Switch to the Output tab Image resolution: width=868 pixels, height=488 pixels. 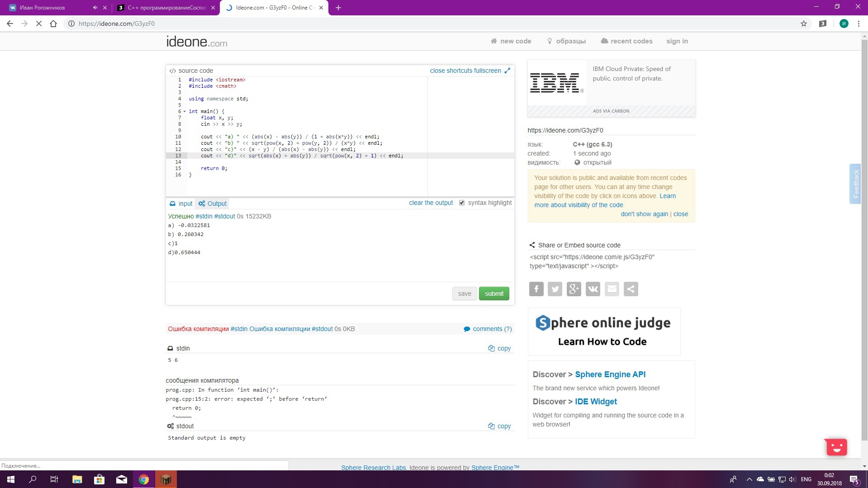click(212, 204)
